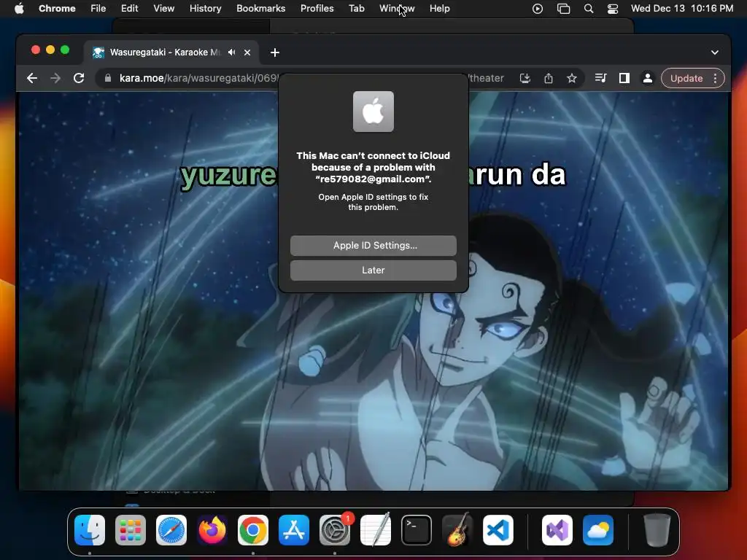The width and height of the screenshot is (747, 560).
Task: Open the Bookmarks menu
Action: [x=260, y=8]
